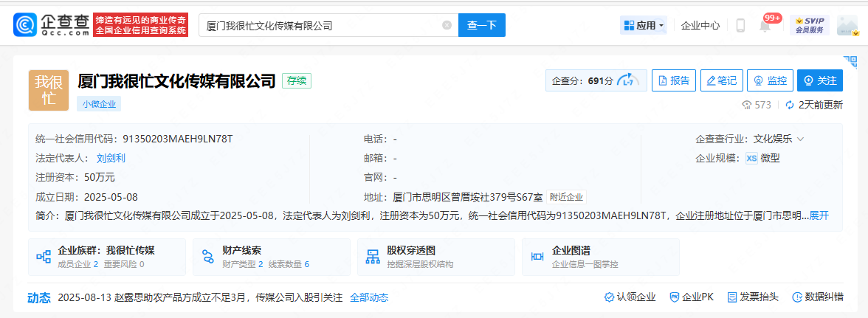Click the 注册资本 value 50万元

pyautogui.click(x=100, y=178)
